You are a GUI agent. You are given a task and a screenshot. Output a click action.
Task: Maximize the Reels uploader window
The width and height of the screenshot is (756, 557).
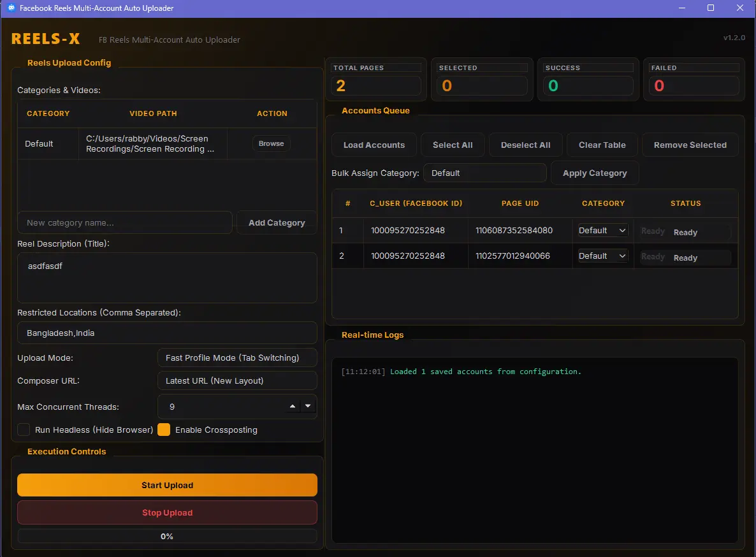711,8
